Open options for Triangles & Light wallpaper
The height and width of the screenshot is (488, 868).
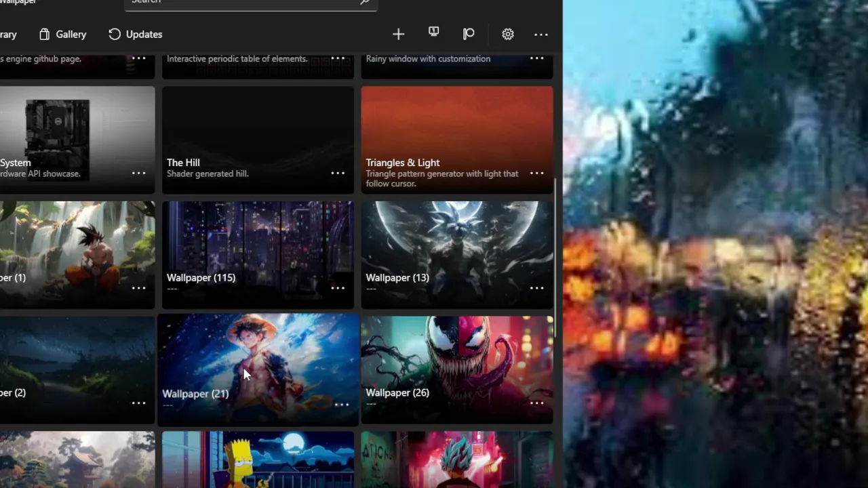(x=536, y=174)
